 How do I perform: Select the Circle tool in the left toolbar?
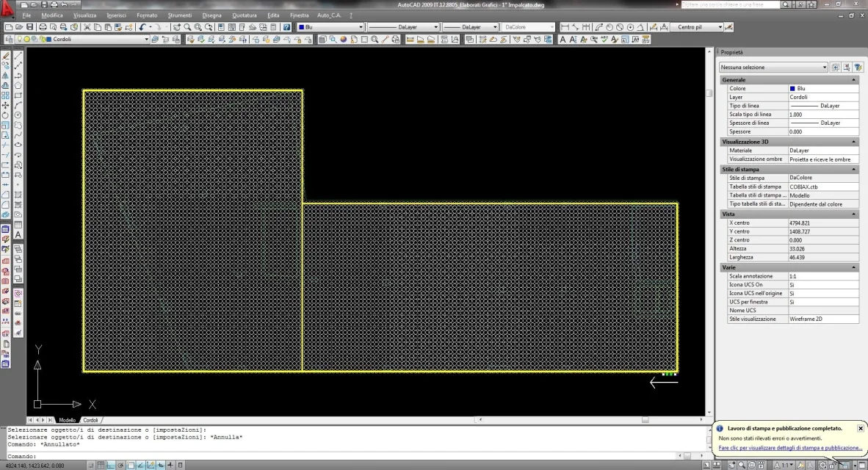(x=18, y=115)
